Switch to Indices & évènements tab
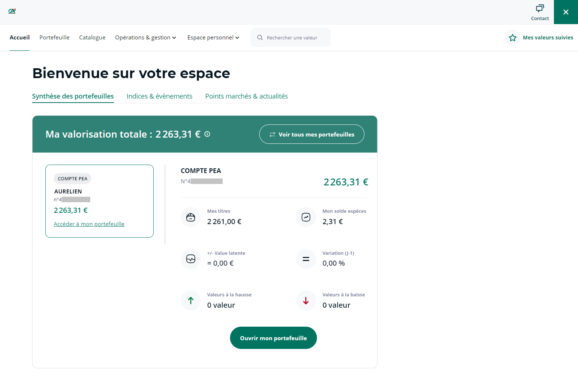The height and width of the screenshot is (392, 578). click(159, 96)
